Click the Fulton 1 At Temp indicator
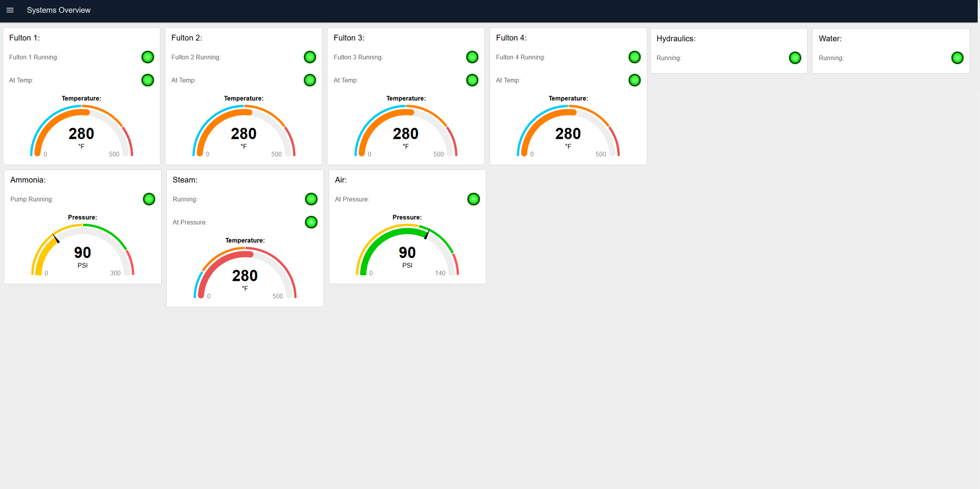This screenshot has width=980, height=489. pyautogui.click(x=148, y=80)
